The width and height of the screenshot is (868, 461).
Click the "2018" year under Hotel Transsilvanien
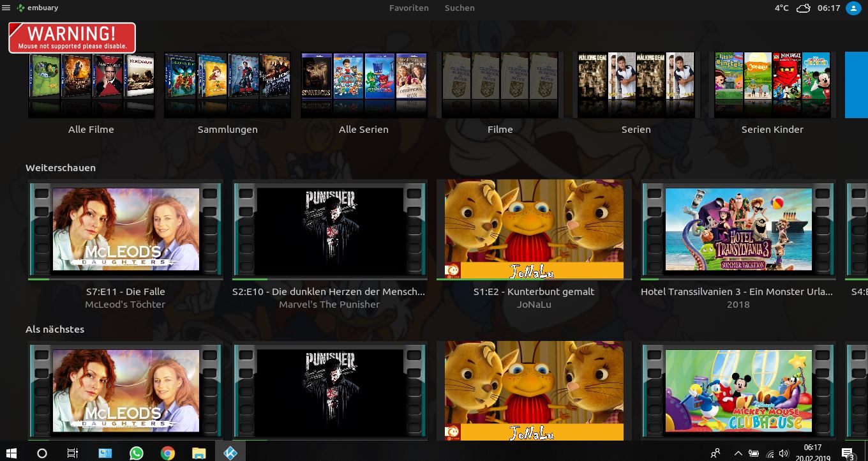(x=738, y=305)
